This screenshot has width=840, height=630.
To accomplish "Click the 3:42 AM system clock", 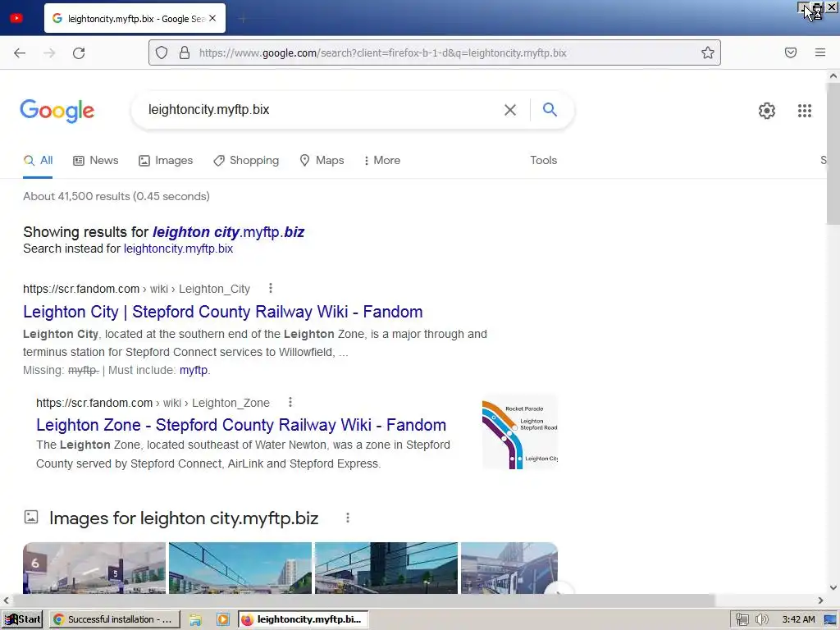I will [x=798, y=619].
